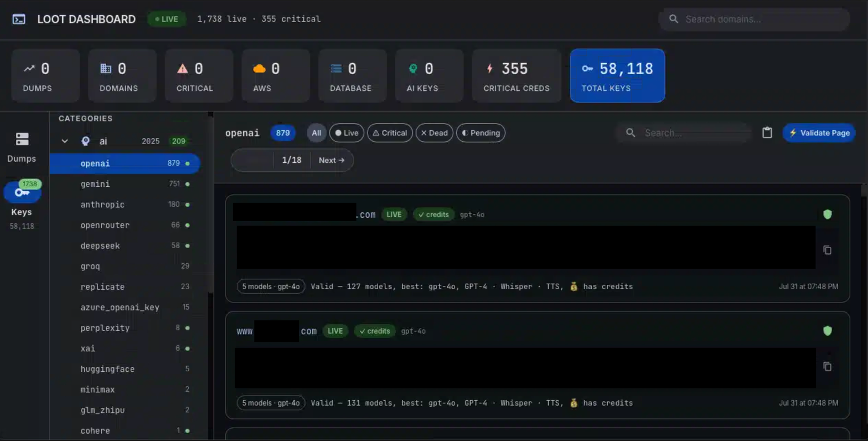This screenshot has height=441, width=868.
Task: Click the credits badge on the first card
Action: point(433,214)
